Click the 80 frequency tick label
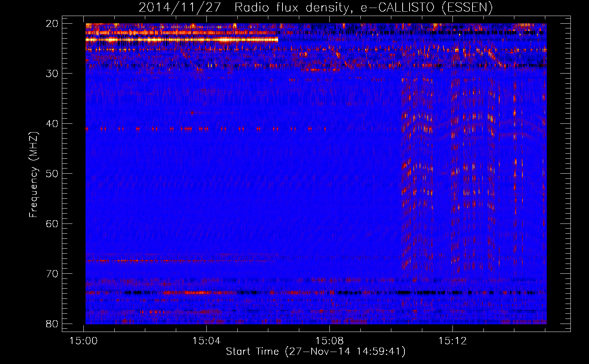The image size is (589, 364). (x=52, y=324)
